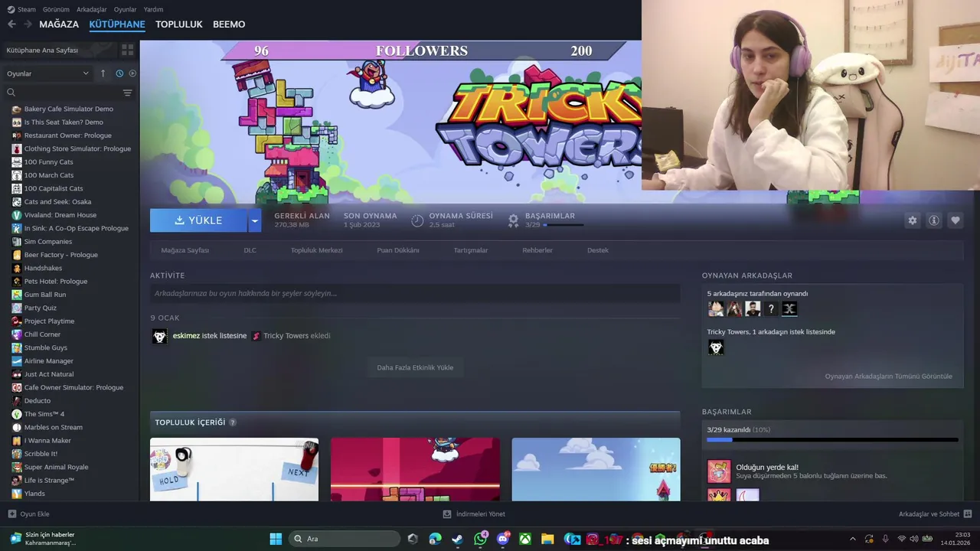Click the wishlist friend's avatar

click(716, 347)
